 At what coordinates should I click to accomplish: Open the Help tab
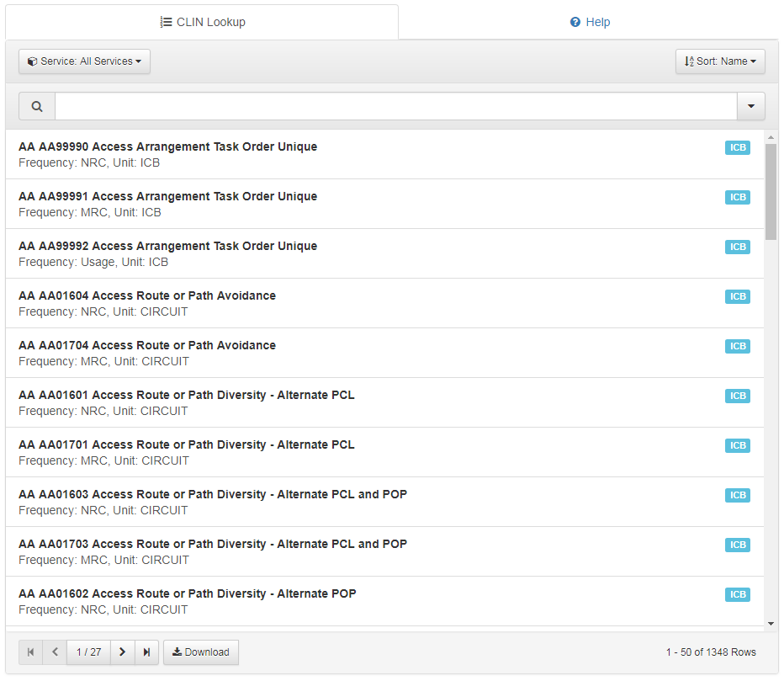coord(590,23)
